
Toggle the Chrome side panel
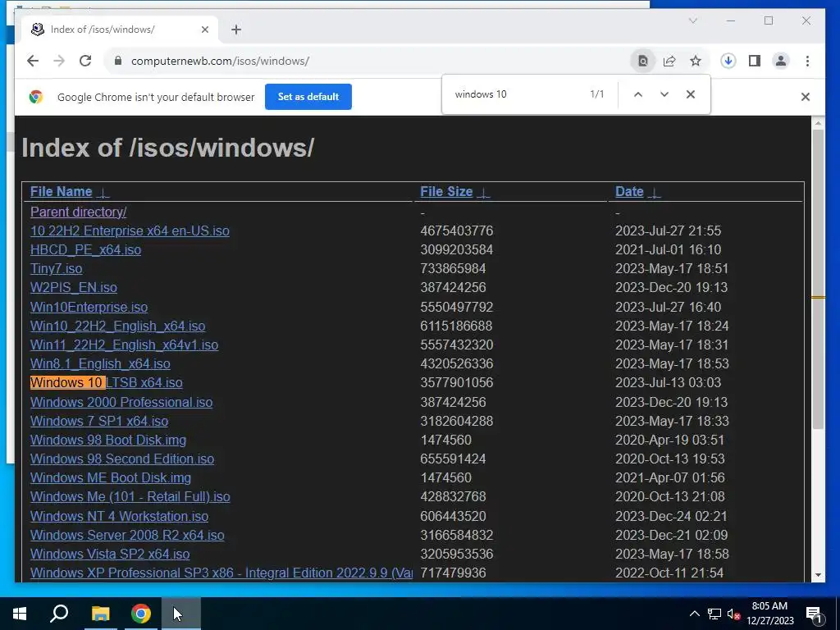coord(755,61)
